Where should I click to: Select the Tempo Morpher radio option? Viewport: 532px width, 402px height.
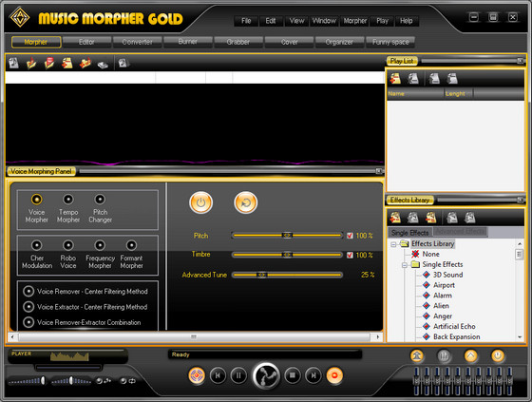coord(68,199)
